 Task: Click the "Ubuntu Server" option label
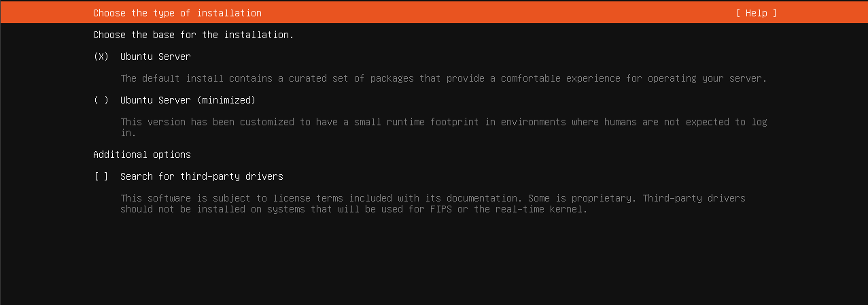pyautogui.click(x=155, y=57)
